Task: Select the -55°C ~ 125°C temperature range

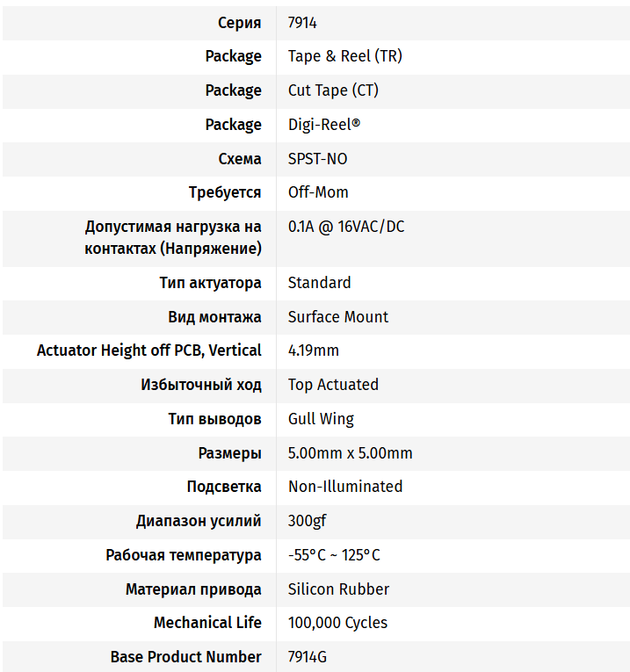Action: tap(334, 555)
